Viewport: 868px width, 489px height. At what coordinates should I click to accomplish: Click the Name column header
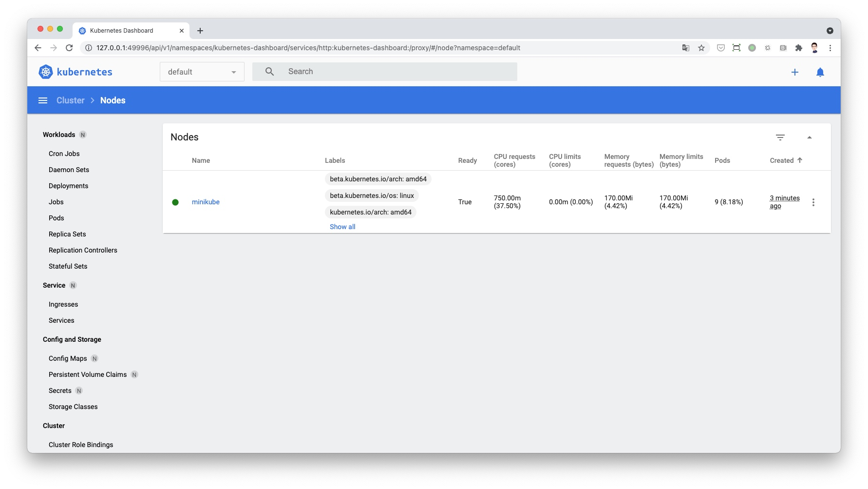click(201, 160)
